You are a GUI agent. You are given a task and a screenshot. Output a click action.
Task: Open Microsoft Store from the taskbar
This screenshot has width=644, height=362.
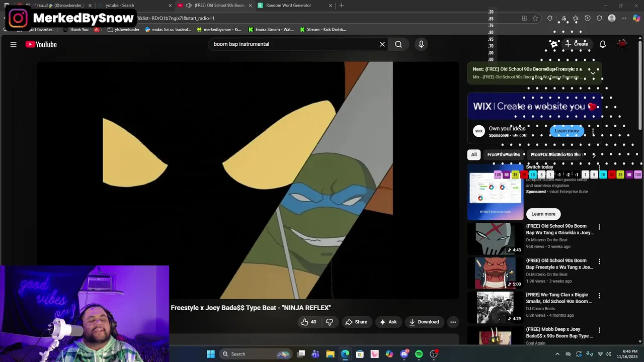pyautogui.click(x=360, y=354)
